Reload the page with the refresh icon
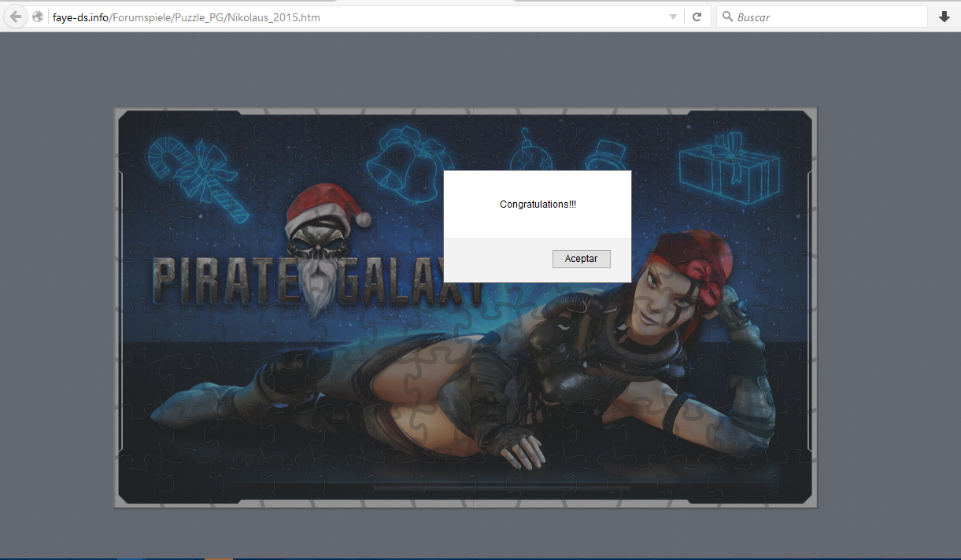961x560 pixels. click(697, 17)
